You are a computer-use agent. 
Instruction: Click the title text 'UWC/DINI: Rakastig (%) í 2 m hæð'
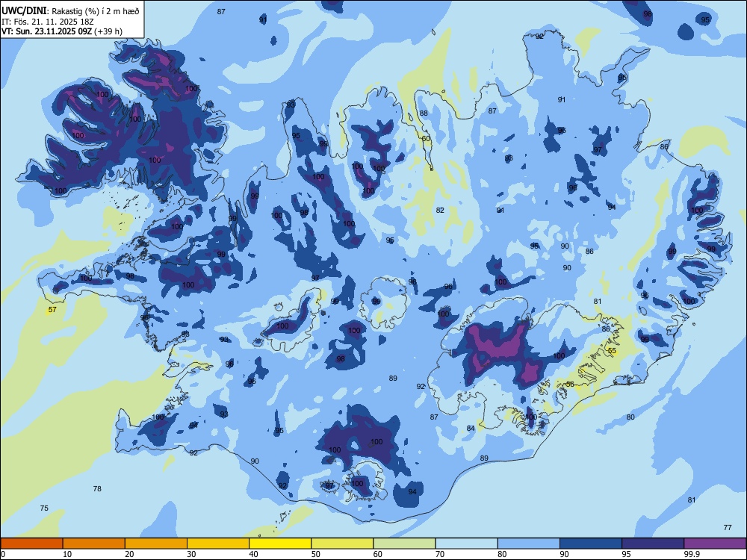[70, 10]
